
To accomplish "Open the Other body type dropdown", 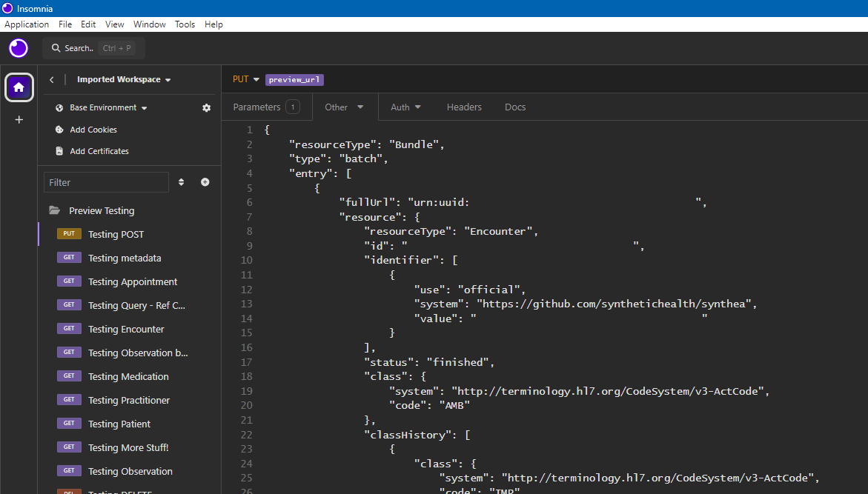I will tap(345, 107).
